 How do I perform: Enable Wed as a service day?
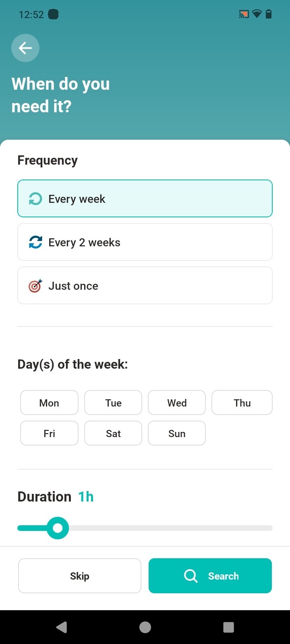177,403
